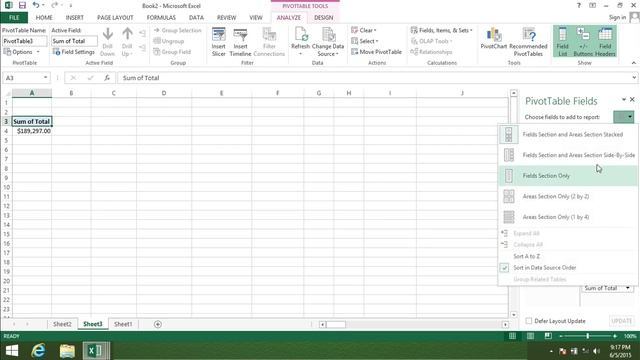Open the Name Box dropdown arrow
This screenshot has height=360, width=640.
coord(45,78)
